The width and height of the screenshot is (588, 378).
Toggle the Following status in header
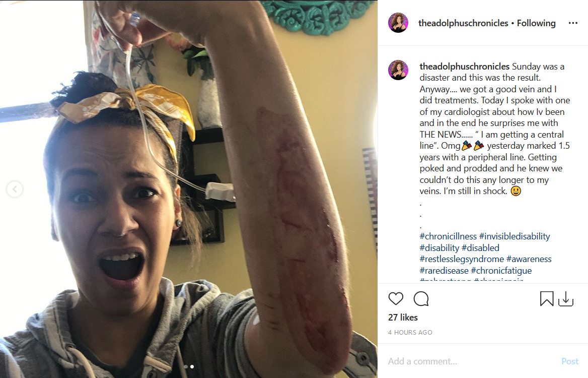(x=536, y=23)
